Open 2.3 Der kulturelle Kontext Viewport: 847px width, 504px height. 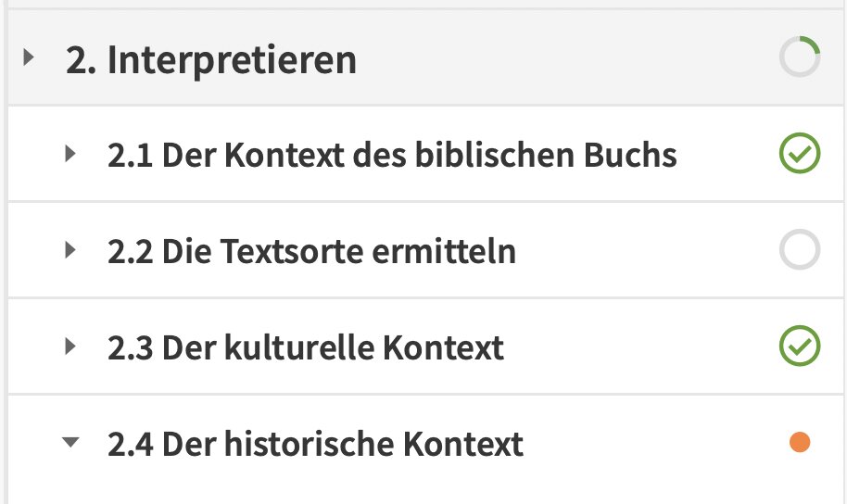pos(306,347)
